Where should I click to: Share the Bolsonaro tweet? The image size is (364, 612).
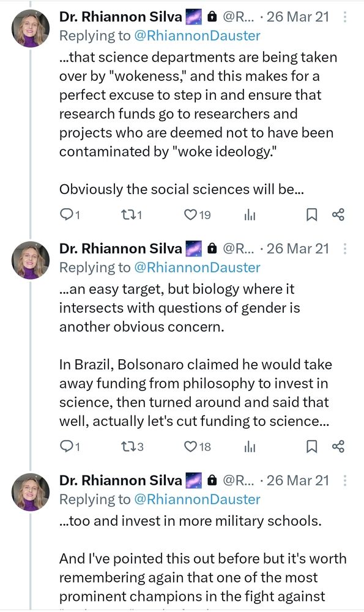pyautogui.click(x=338, y=447)
